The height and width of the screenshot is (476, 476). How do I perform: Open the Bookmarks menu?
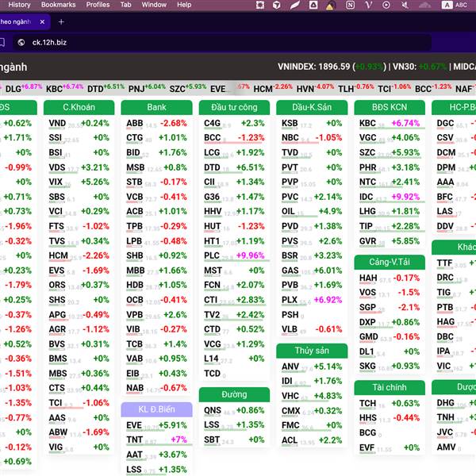coord(58,5)
